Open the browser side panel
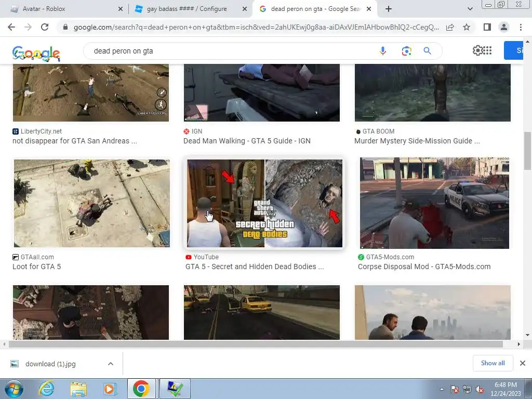This screenshot has height=399, width=532. 487,27
